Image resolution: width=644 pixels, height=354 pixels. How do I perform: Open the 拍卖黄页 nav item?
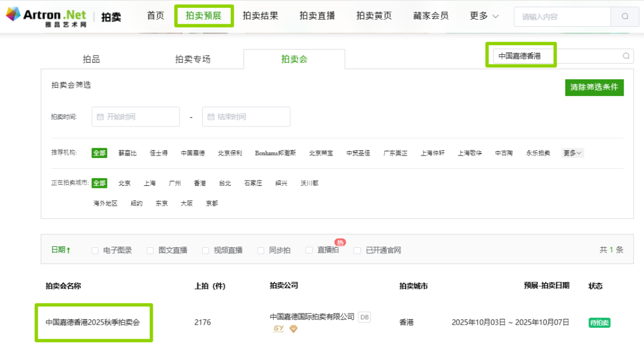374,15
